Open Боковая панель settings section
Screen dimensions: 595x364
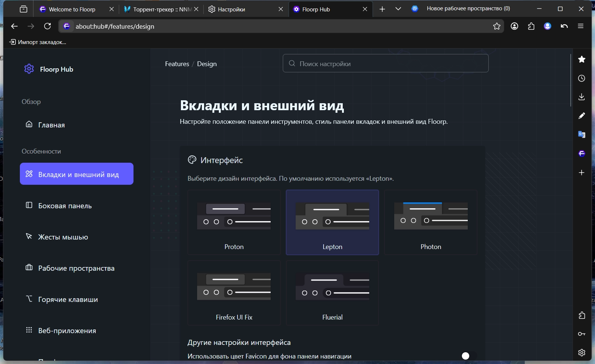(x=65, y=206)
